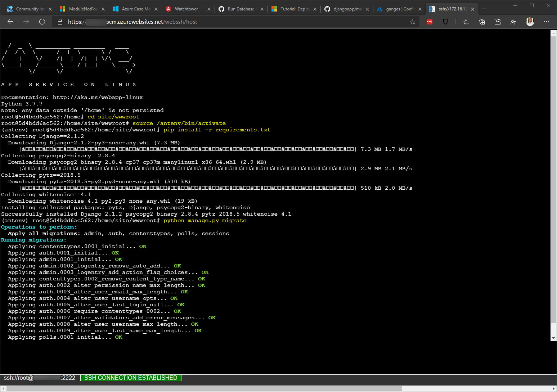Screen dimensions: 557x392
Task: Close the Community Ins tab
Action: click(x=50, y=9)
